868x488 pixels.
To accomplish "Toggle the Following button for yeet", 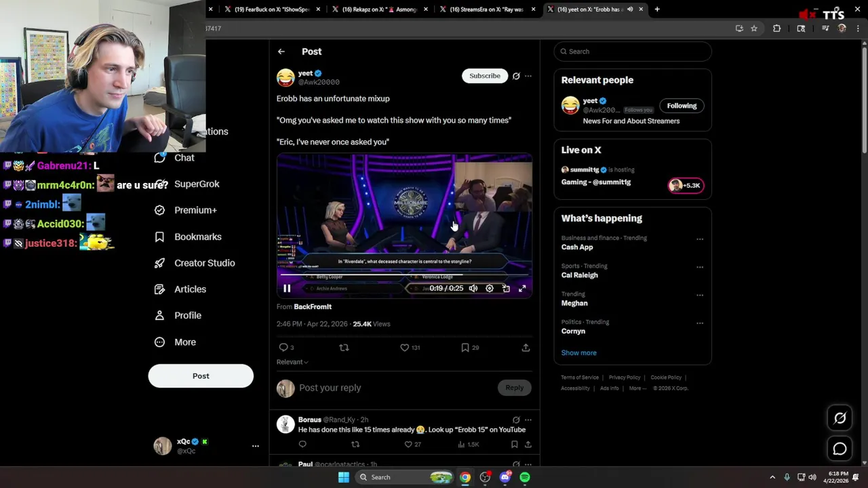I will click(682, 106).
